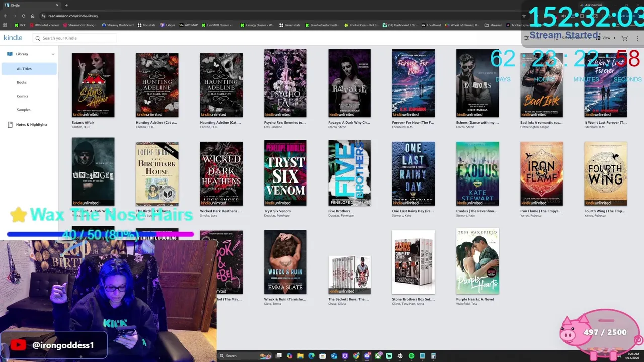This screenshot has width=644, height=362.
Task: Click the title "It Won't Last Forever (T..."
Action: click(605, 122)
